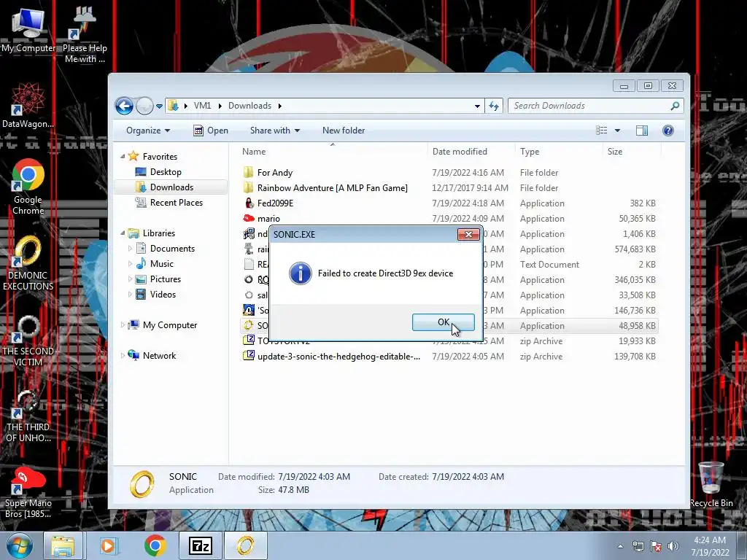Expand the arrow after Downloads breadcrumb
This screenshot has width=747, height=560.
point(280,106)
